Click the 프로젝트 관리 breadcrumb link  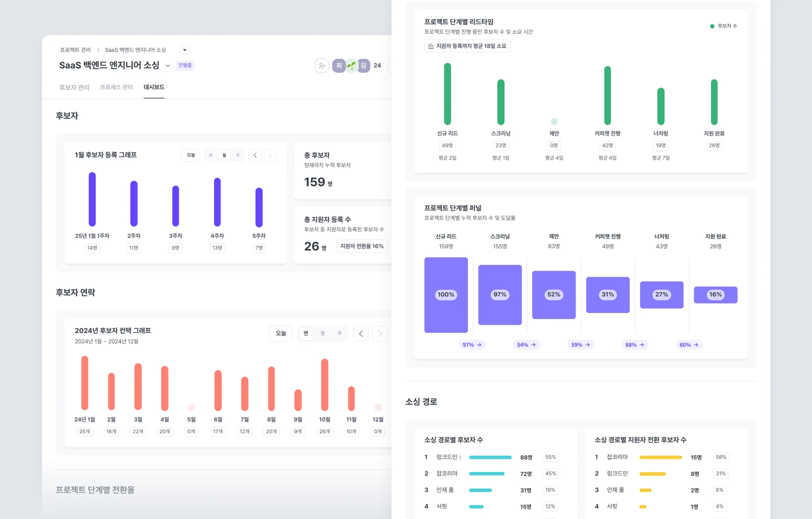75,50
